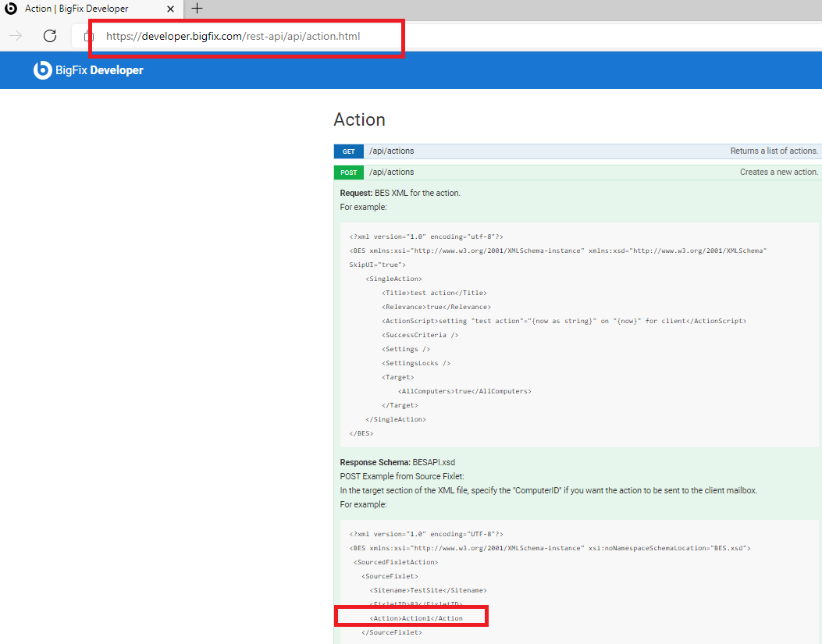Click the Action page heading
822x644 pixels.
click(359, 119)
